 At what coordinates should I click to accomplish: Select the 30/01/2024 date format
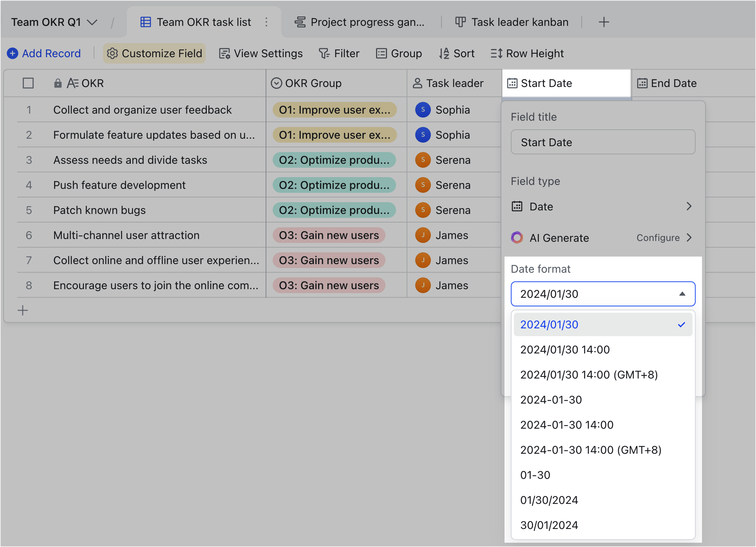pyautogui.click(x=603, y=525)
